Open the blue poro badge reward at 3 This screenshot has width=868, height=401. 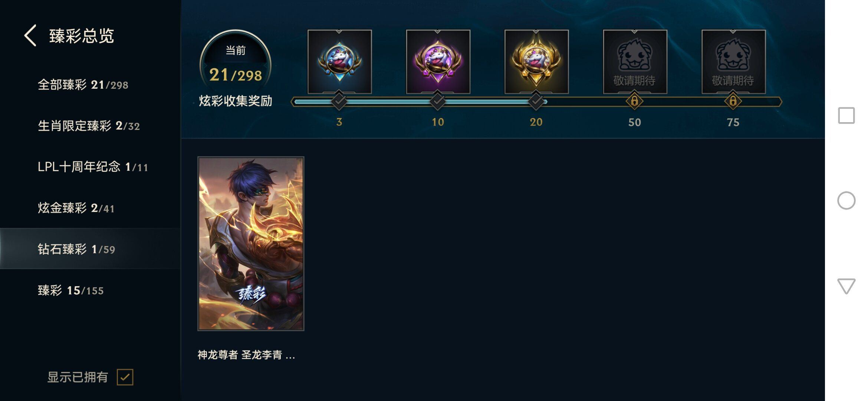tap(339, 62)
